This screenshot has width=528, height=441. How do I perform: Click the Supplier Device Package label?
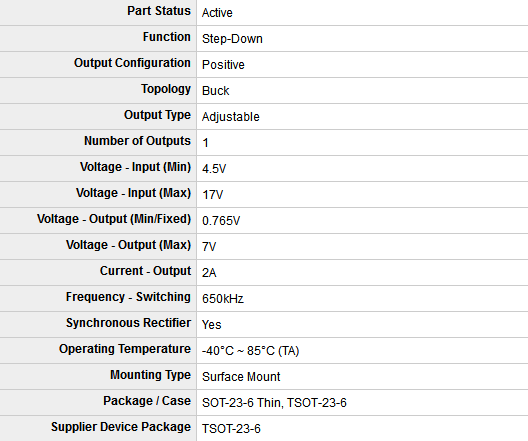click(x=121, y=427)
